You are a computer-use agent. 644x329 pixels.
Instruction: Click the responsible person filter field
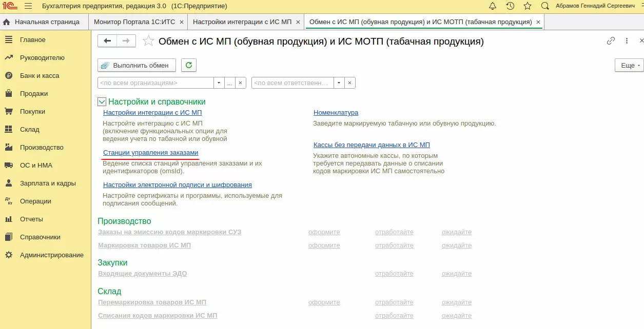(x=292, y=83)
